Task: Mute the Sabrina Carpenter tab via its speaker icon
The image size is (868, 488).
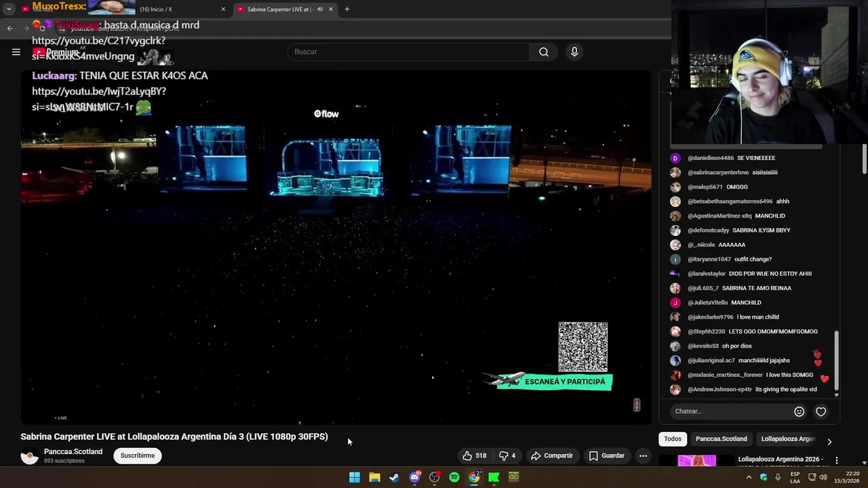Action: pyautogui.click(x=319, y=9)
